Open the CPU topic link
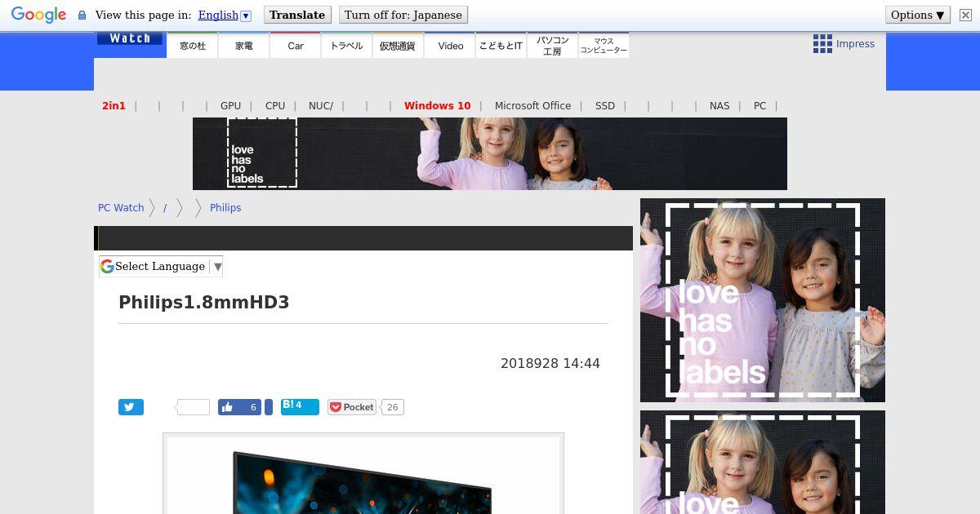The width and height of the screenshot is (980, 514). tap(275, 105)
